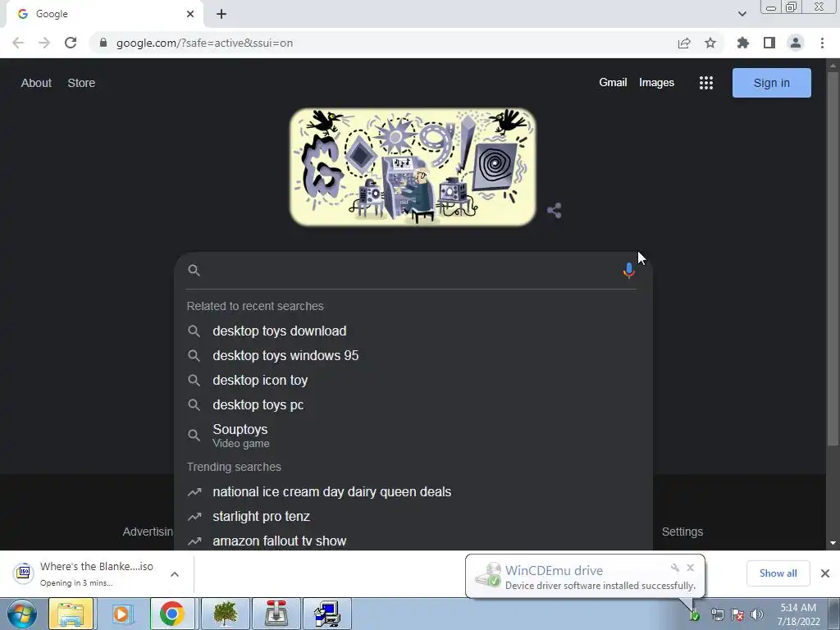
Task: Open Gmail link
Action: (613, 83)
